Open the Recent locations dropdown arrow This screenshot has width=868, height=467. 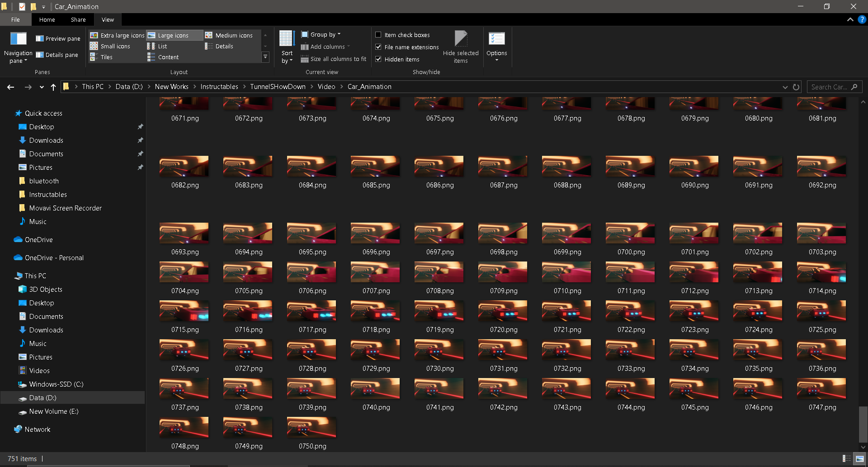[42, 87]
